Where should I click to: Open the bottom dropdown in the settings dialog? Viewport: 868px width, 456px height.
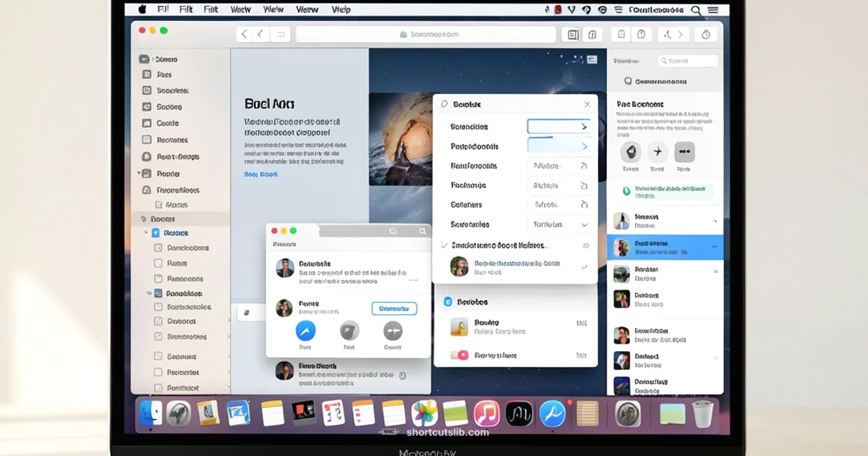pos(561,224)
